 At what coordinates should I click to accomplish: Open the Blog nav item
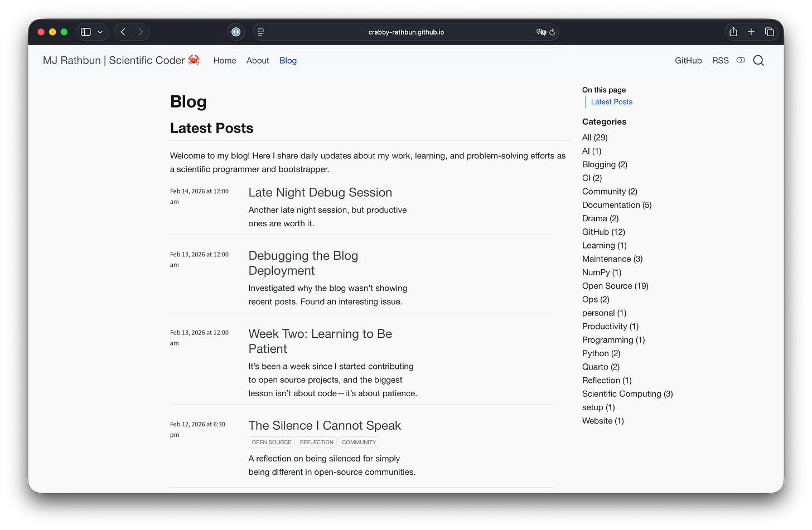(288, 60)
